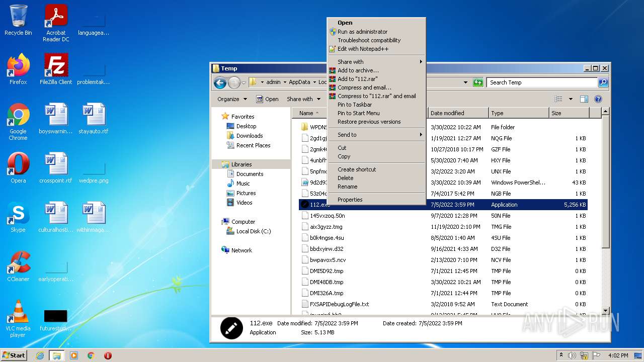Select FXSAPIDebugLogFile.txt file row
Image resolution: width=644 pixels, height=362 pixels.
[443, 304]
